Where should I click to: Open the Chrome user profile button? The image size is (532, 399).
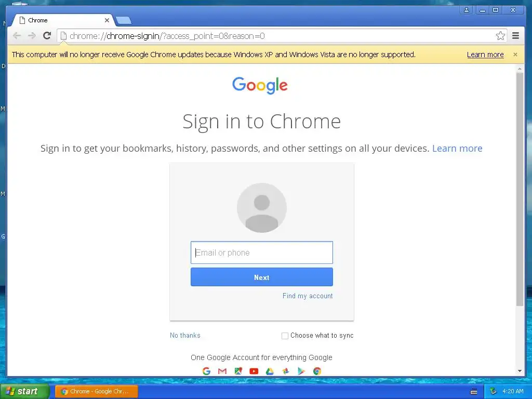467,10
